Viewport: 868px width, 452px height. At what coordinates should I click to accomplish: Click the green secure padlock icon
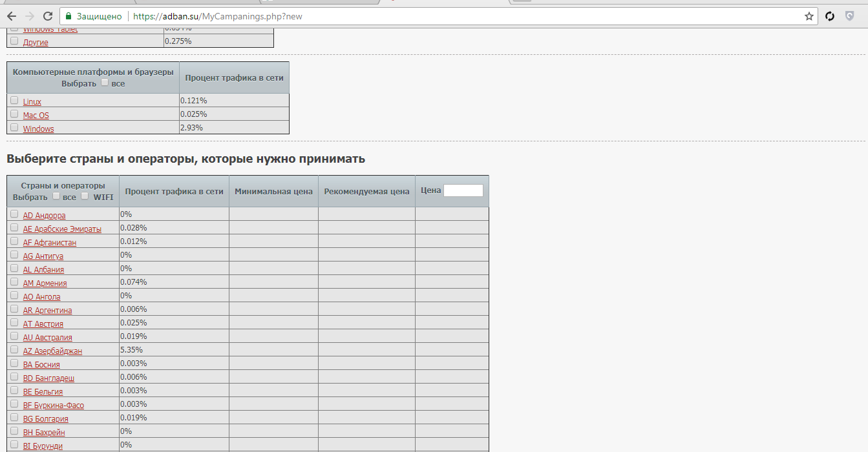pos(68,16)
